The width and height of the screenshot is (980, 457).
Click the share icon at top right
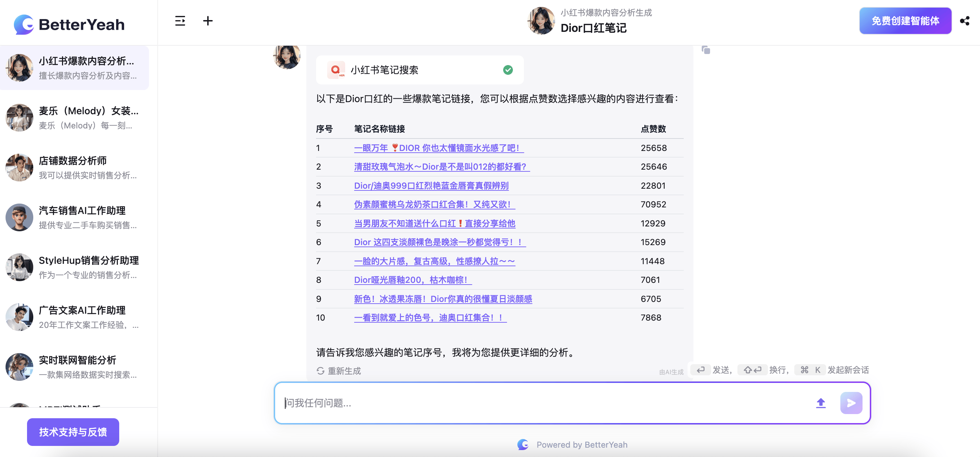point(964,21)
